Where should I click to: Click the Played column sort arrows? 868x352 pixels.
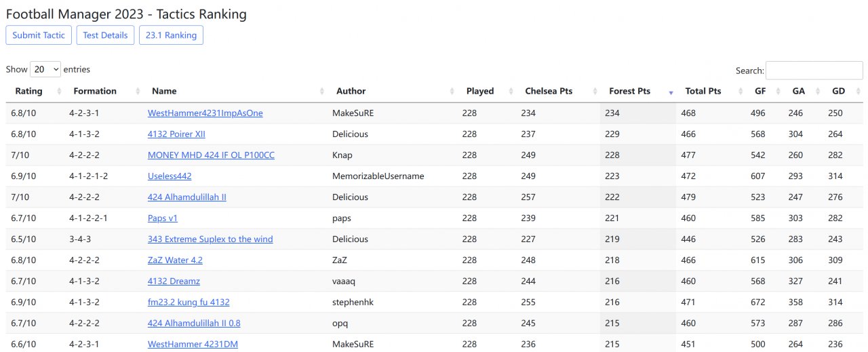[510, 92]
